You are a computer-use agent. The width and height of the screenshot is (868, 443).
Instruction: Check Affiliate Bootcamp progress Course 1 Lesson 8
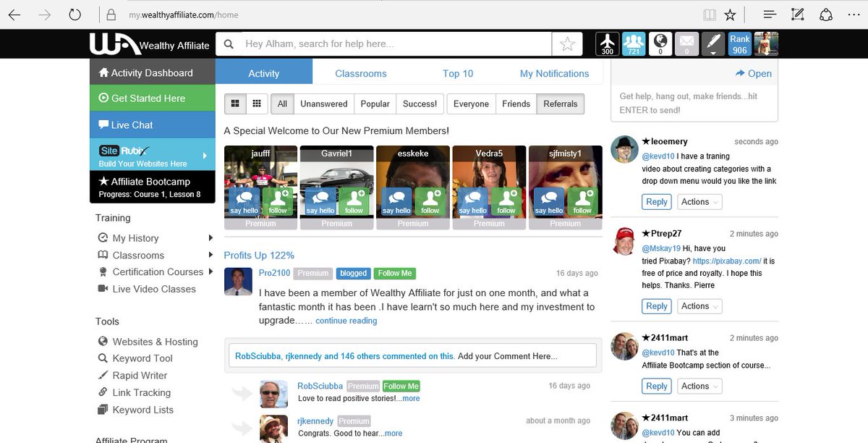coord(152,188)
